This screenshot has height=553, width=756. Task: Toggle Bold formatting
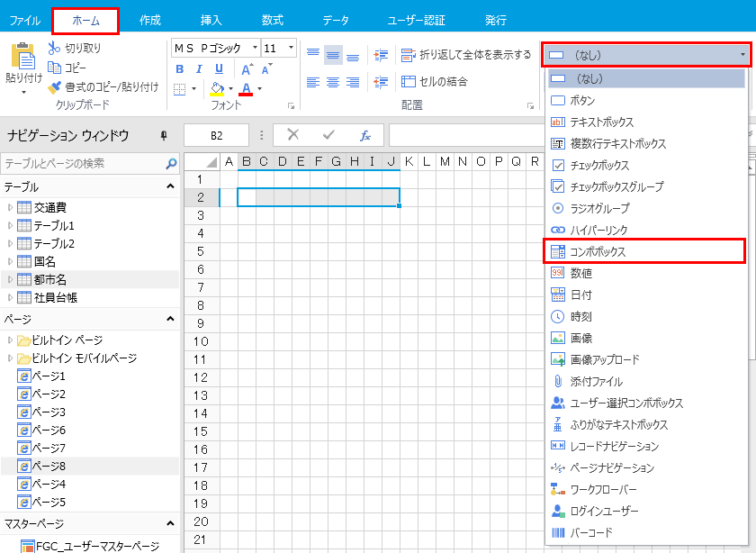(179, 68)
